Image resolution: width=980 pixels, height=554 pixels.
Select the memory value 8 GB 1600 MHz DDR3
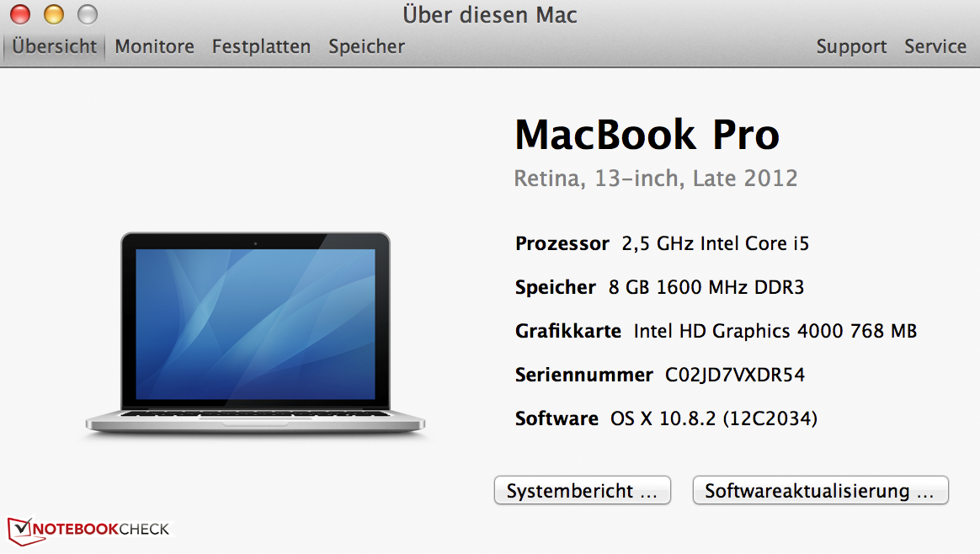coord(706,287)
